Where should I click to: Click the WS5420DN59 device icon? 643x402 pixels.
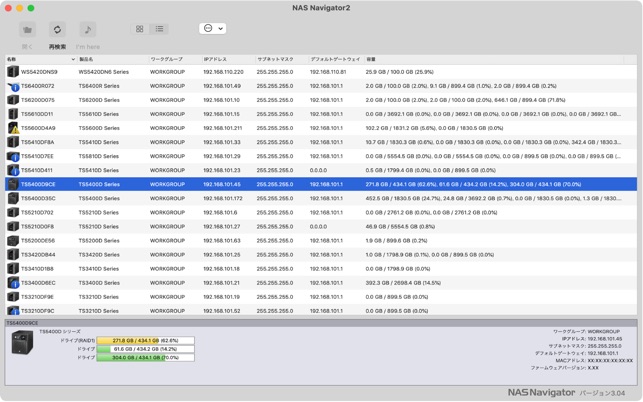[13, 72]
